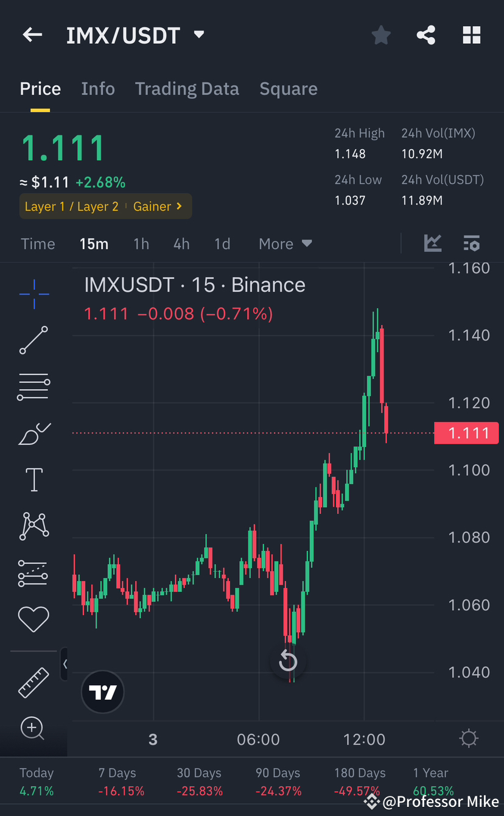The height and width of the screenshot is (816, 504).
Task: Select the trend line drawing tool
Action: pos(33,340)
